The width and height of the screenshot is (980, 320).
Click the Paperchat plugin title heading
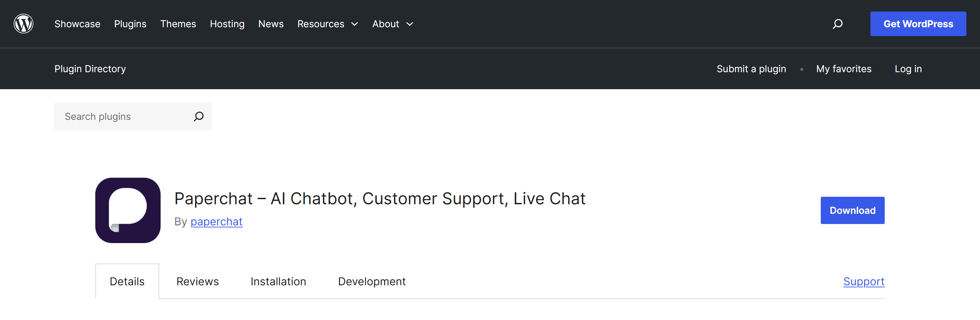[380, 198]
